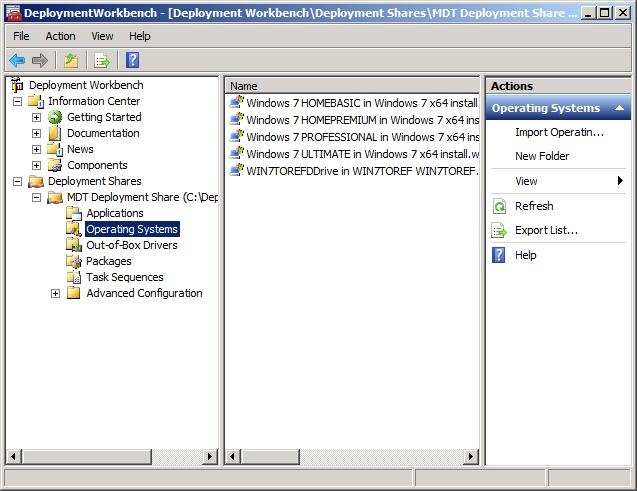Click the Windows 7 HOMEPREMIUM item icon

point(236,119)
